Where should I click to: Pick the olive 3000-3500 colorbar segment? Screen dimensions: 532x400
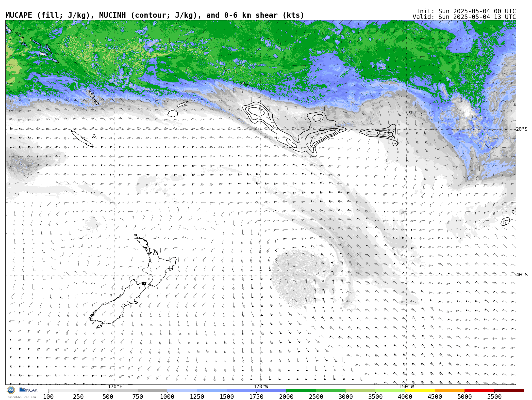coord(360,391)
